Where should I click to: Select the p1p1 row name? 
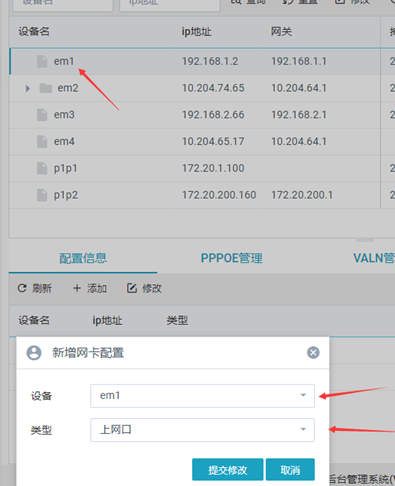pyautogui.click(x=65, y=168)
